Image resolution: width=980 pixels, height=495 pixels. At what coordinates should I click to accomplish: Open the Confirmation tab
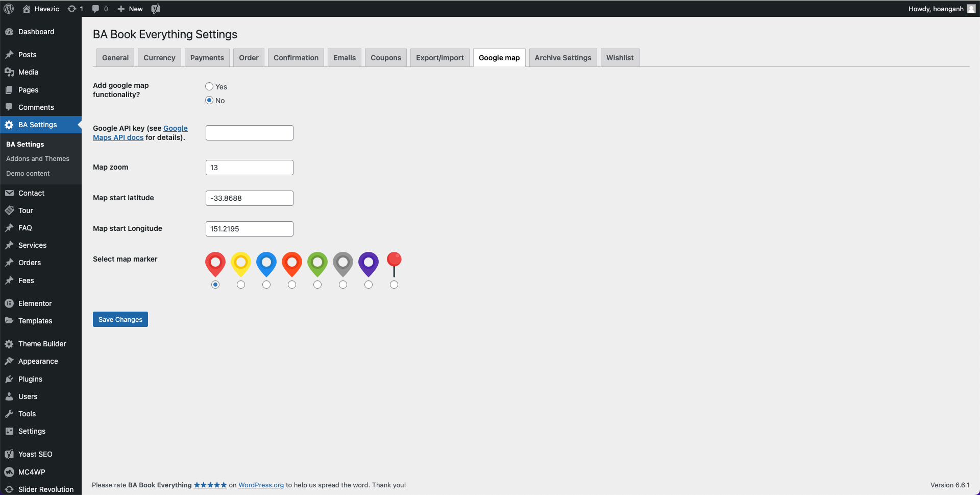point(296,58)
